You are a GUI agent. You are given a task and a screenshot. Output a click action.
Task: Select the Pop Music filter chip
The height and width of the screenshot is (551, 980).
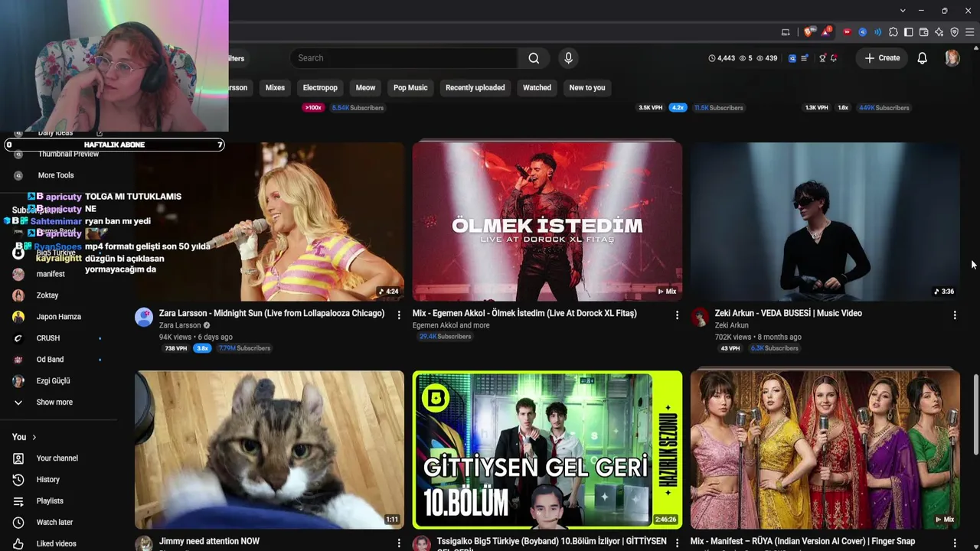410,88
